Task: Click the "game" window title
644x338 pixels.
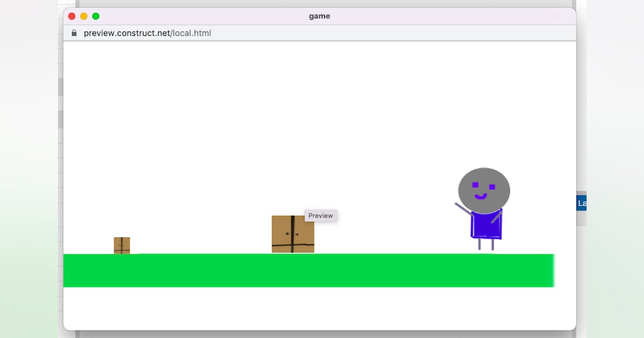Action: (x=319, y=16)
